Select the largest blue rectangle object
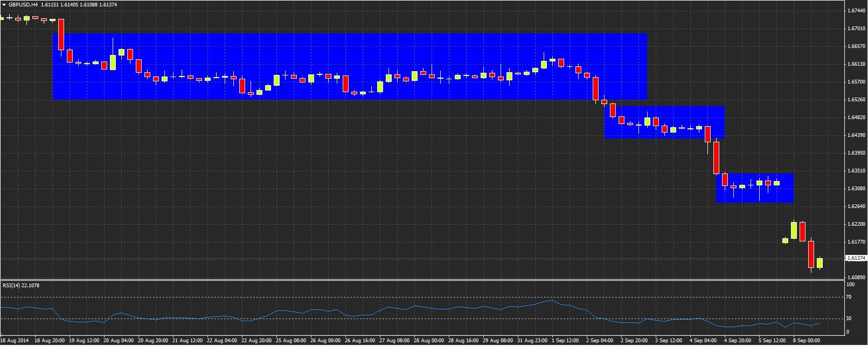Screen dimensions: 868x346 pyautogui.click(x=349, y=67)
